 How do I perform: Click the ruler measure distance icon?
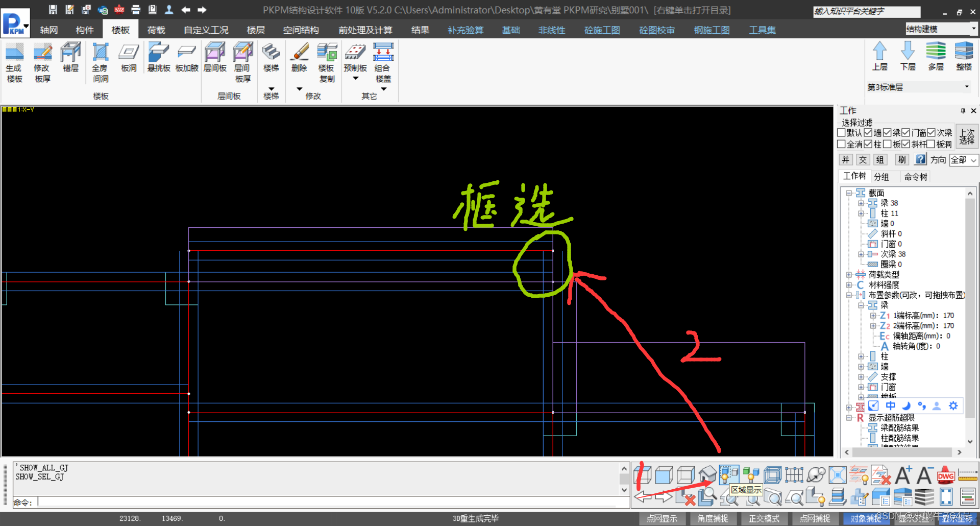[968, 475]
